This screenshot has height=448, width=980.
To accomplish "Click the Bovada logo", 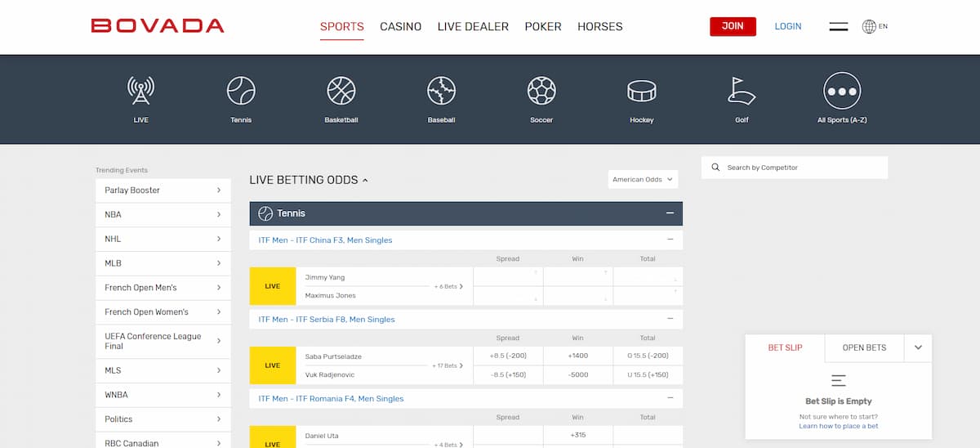I will click(158, 26).
